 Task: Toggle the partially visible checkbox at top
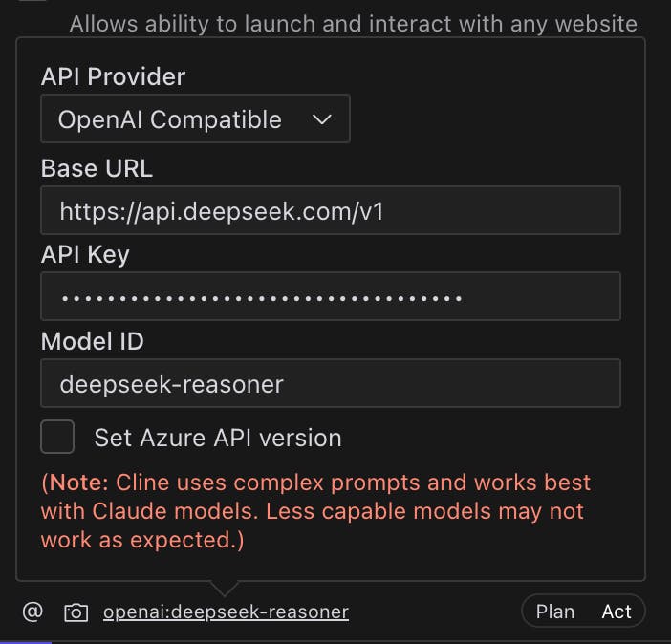coord(33,3)
